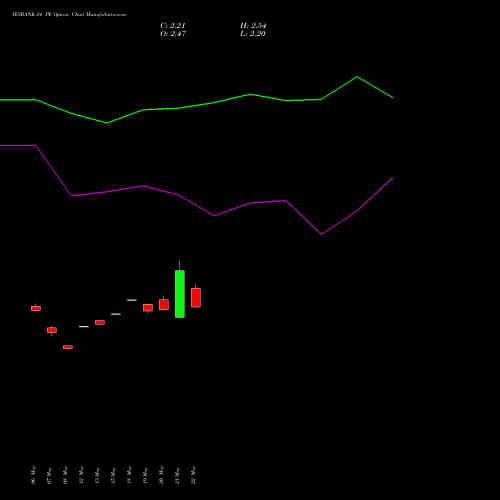This screenshot has height=500, width=500.
Task: Click the red candle for 13 May
Action: click(100, 322)
